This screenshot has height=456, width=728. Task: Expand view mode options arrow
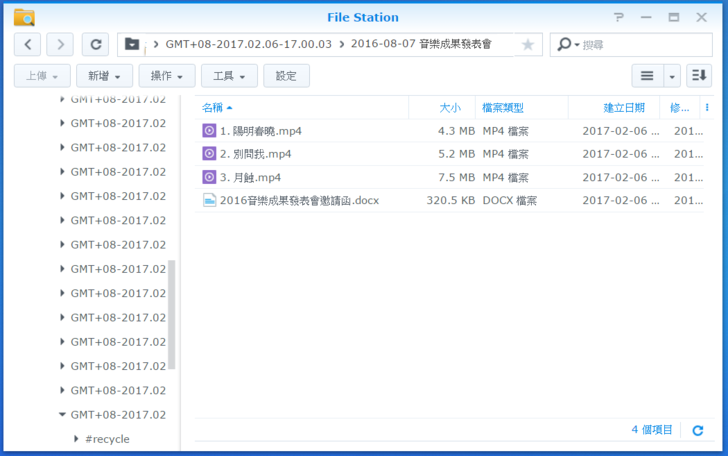click(672, 76)
